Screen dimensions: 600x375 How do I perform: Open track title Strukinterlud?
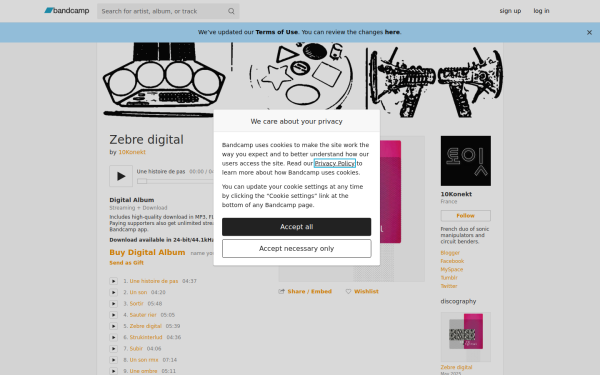click(146, 338)
